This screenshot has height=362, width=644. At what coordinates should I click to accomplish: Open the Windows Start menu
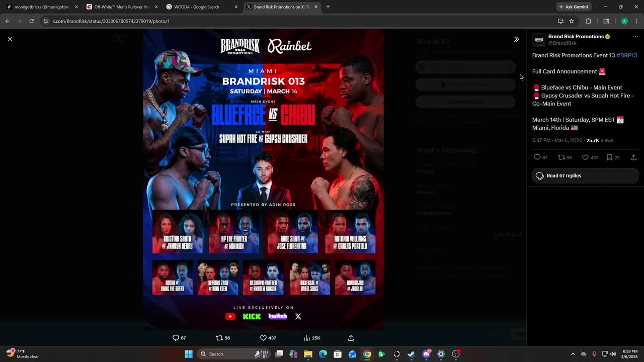pyautogui.click(x=188, y=354)
